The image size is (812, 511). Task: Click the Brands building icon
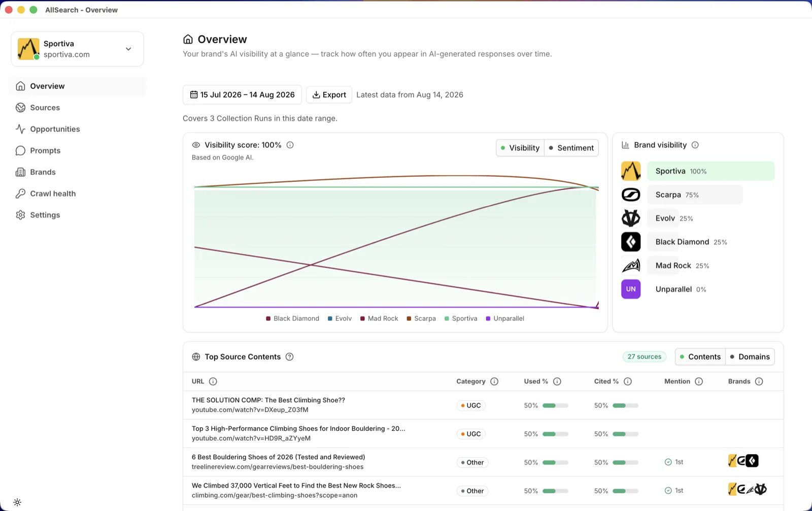(x=20, y=172)
